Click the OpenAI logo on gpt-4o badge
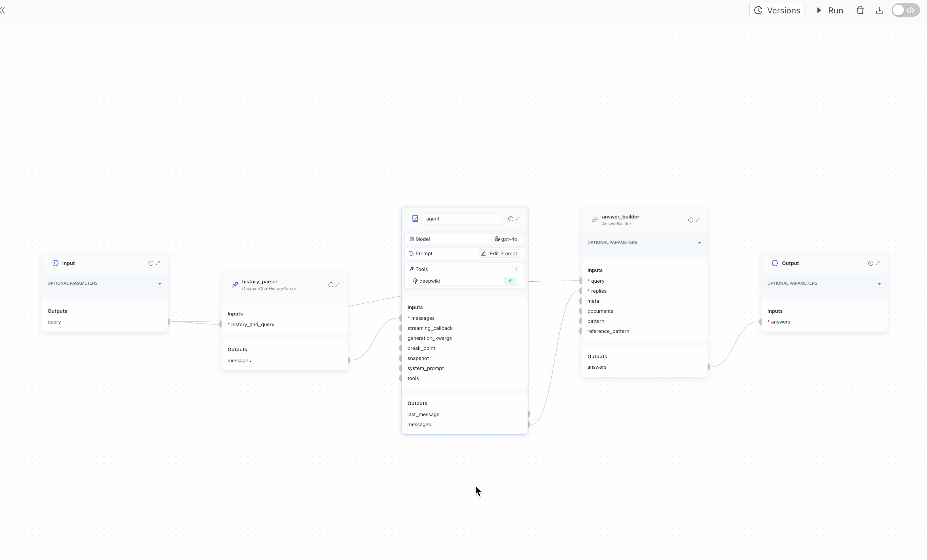Screen dimensions: 927x560 pos(497,239)
